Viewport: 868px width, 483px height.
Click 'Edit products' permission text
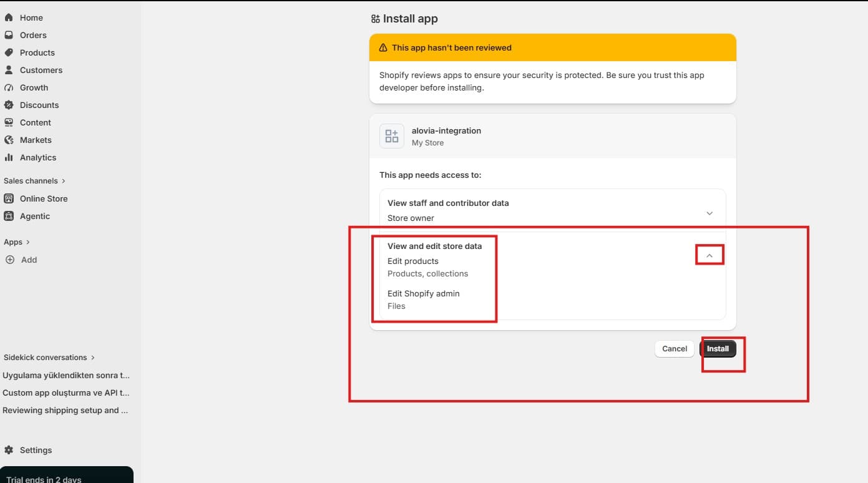tap(413, 261)
